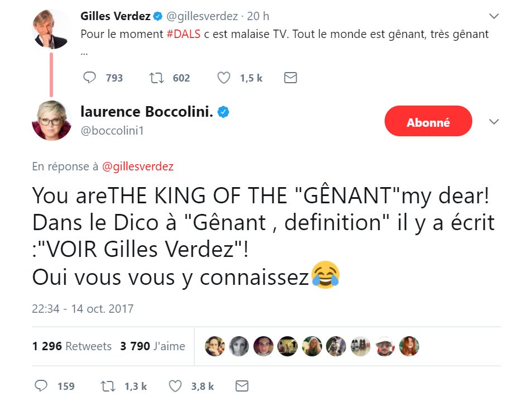Send Gilles Verdez tweet by direct message
Screen dimensions: 532x415
[x=290, y=78]
